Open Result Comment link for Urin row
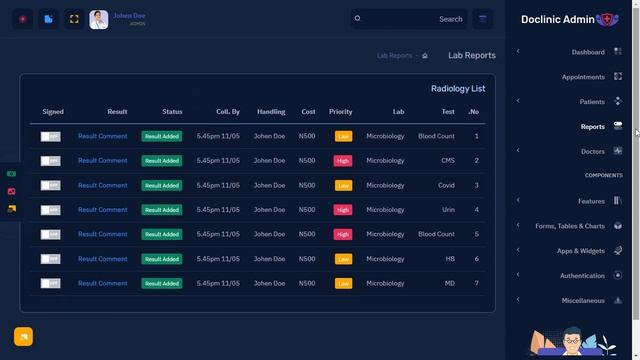Viewport: 640px width, 360px height. click(x=103, y=210)
